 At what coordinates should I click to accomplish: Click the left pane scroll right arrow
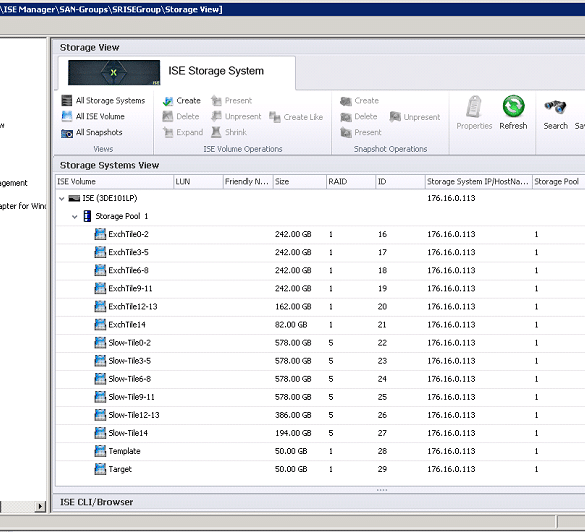click(x=40, y=507)
